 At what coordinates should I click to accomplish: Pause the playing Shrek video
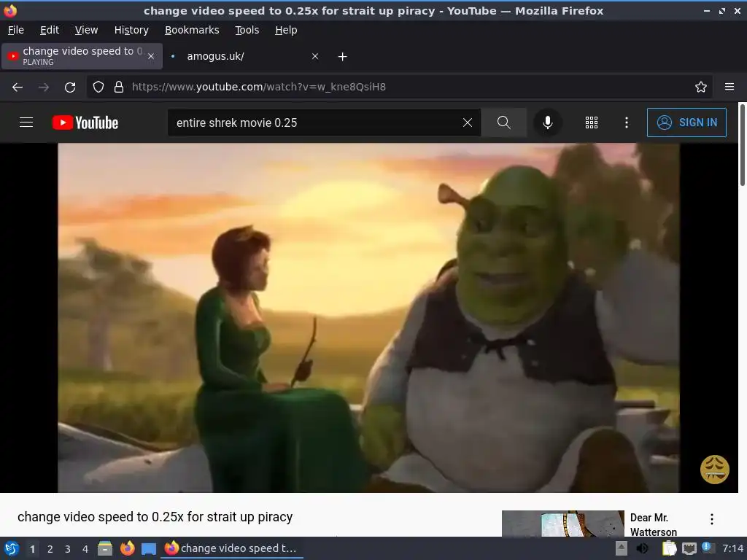[368, 318]
